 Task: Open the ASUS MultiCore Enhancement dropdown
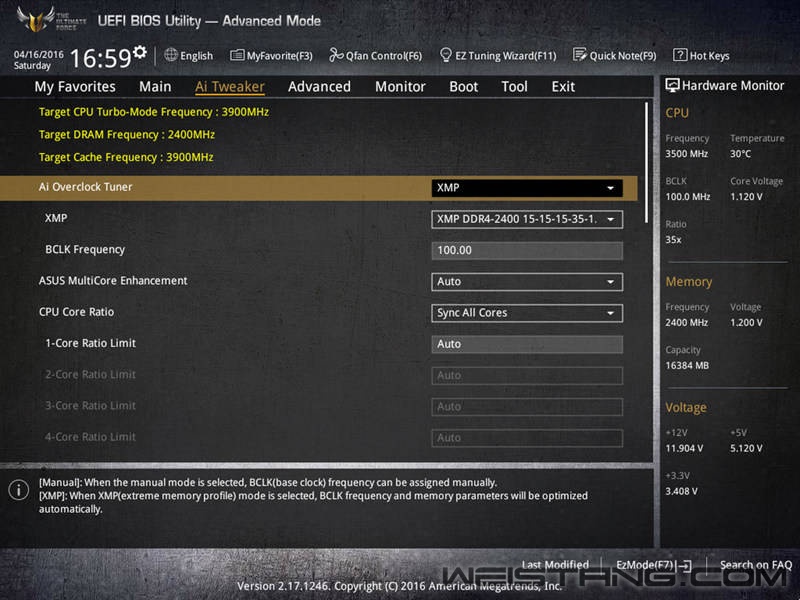[527, 282]
